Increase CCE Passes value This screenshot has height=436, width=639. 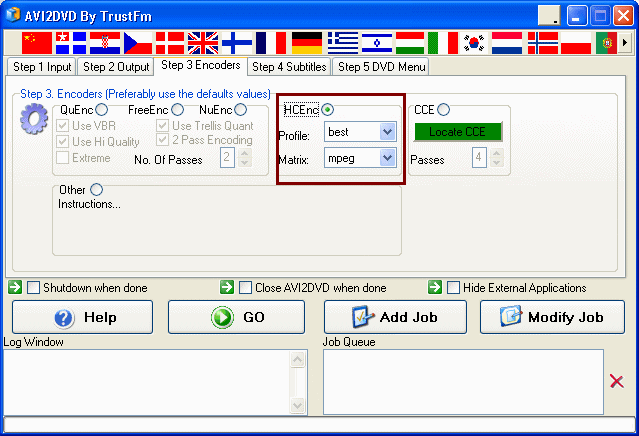point(496,153)
